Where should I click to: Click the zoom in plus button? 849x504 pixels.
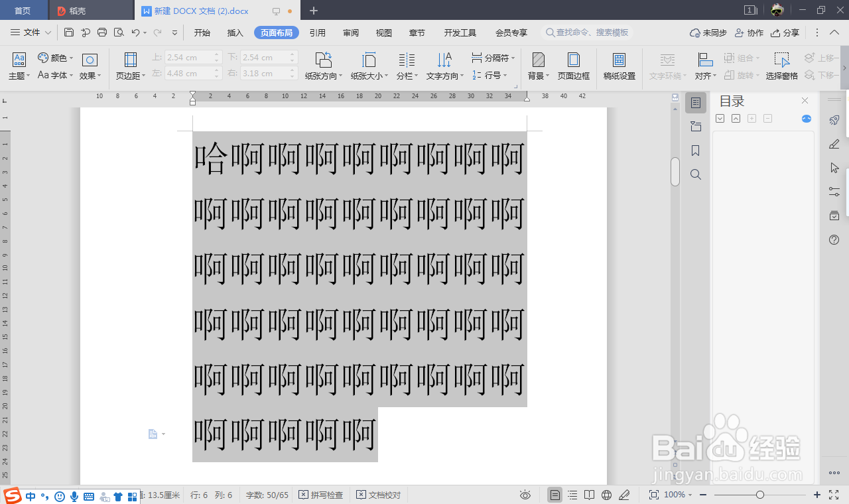pos(817,495)
